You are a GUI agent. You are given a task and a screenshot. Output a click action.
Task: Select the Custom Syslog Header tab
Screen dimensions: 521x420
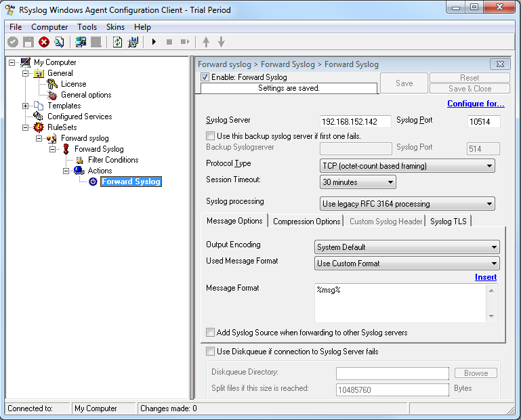click(x=385, y=222)
